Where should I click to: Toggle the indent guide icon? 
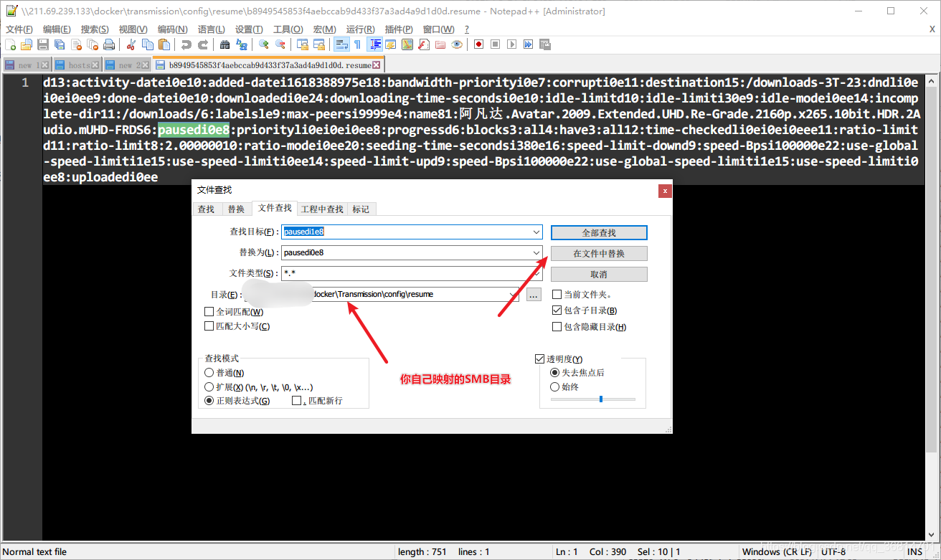click(374, 44)
